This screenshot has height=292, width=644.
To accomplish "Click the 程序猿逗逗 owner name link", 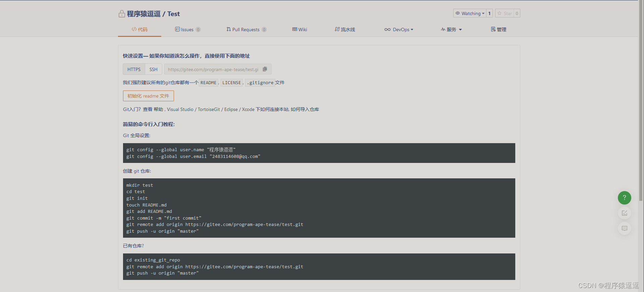I will [143, 14].
